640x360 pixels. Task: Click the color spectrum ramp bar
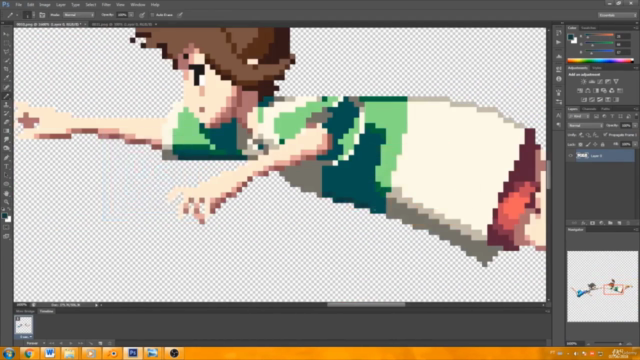[x=600, y=60]
